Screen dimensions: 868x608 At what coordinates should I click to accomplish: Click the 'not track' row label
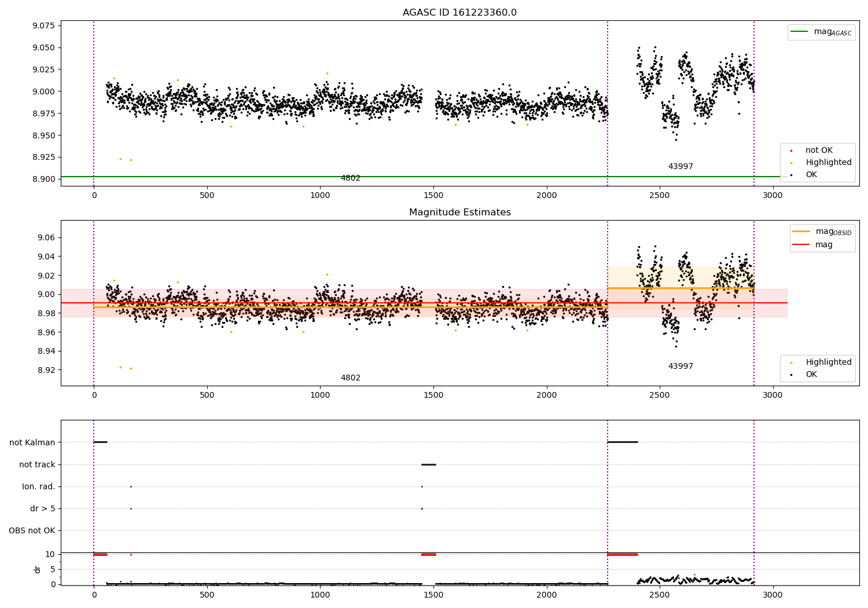pos(37,465)
